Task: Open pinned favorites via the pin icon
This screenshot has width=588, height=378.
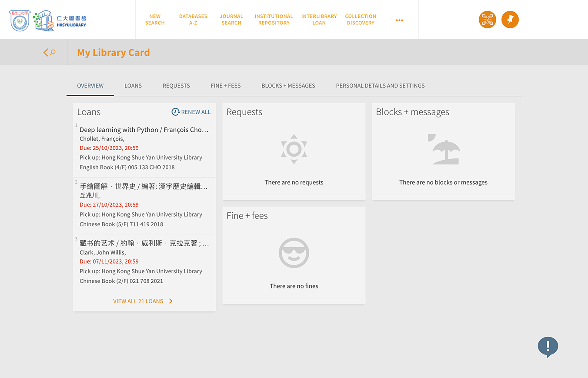Action: coord(510,20)
